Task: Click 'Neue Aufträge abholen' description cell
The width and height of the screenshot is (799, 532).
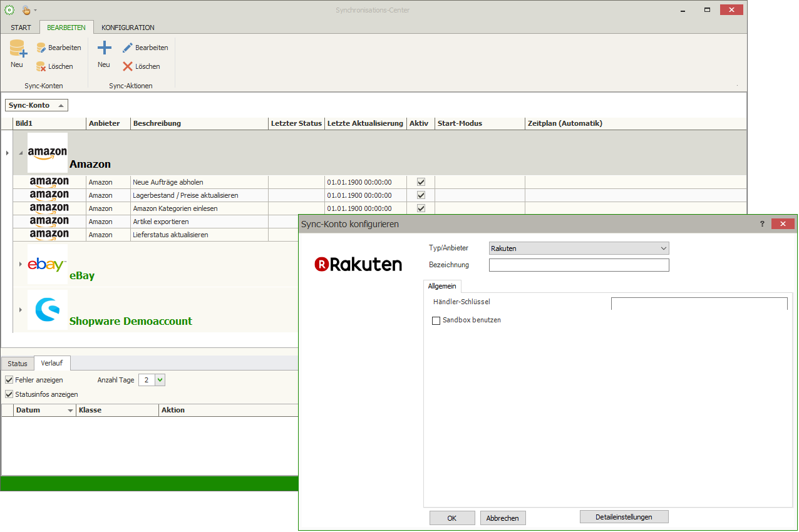Action: [199, 182]
